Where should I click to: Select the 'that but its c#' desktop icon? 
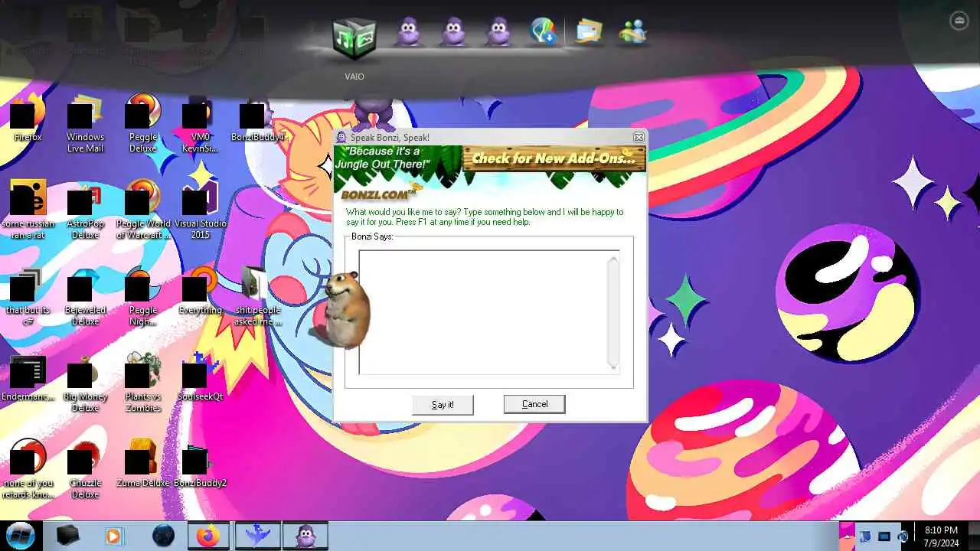[28, 297]
